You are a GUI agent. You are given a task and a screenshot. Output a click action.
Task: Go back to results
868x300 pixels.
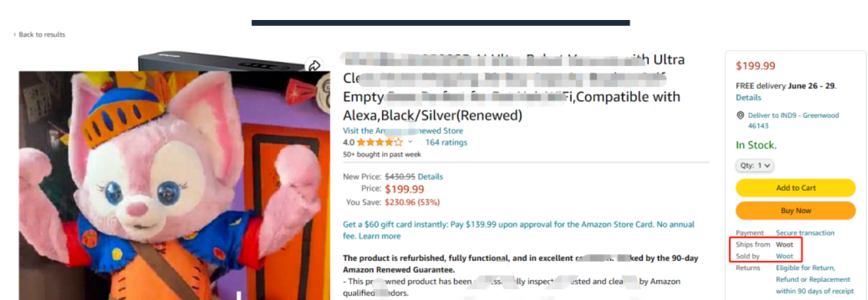point(42,35)
